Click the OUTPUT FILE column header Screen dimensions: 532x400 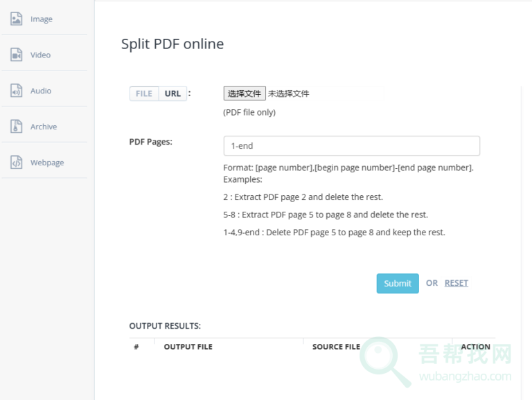188,347
